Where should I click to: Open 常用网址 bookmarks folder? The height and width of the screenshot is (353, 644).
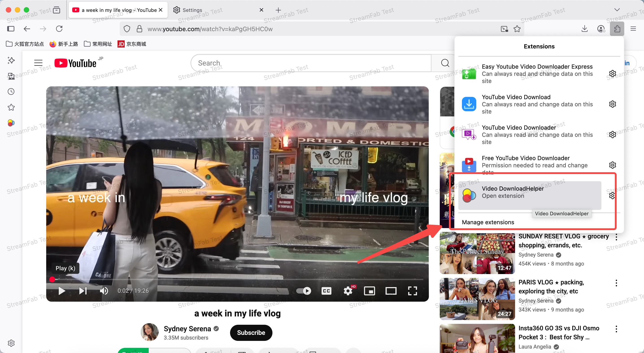tap(98, 44)
